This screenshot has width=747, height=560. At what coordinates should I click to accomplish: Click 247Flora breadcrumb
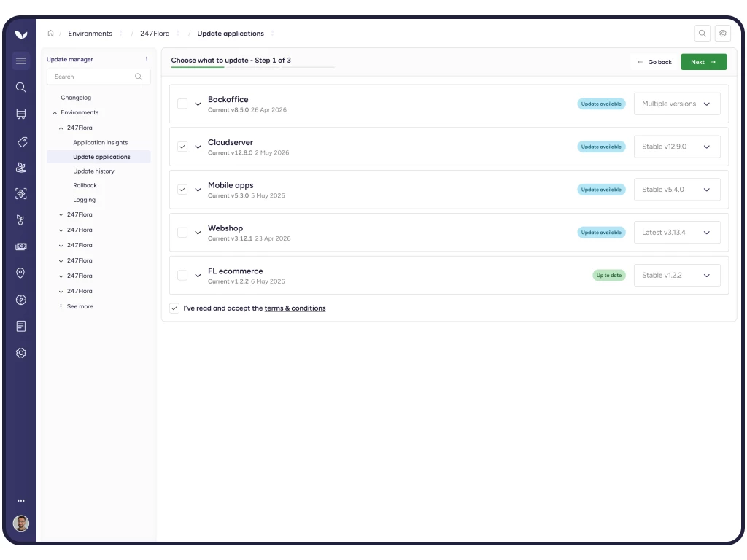click(x=155, y=34)
